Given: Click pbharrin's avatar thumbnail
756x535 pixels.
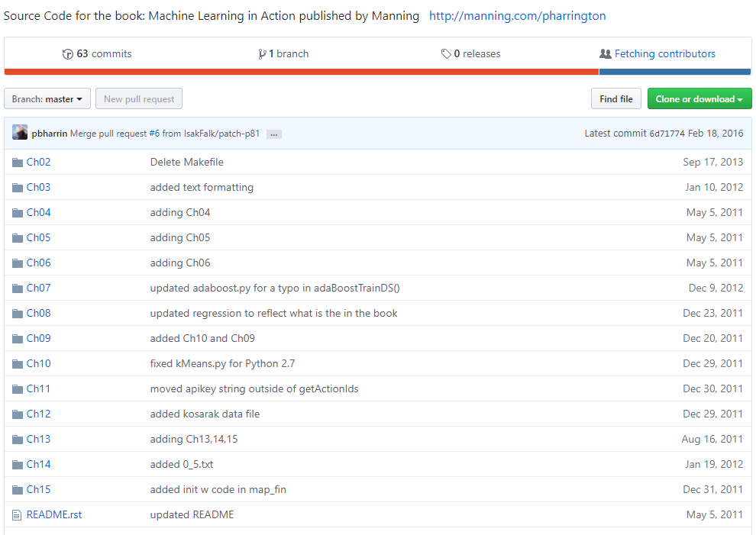Looking at the screenshot, I should click(x=20, y=133).
